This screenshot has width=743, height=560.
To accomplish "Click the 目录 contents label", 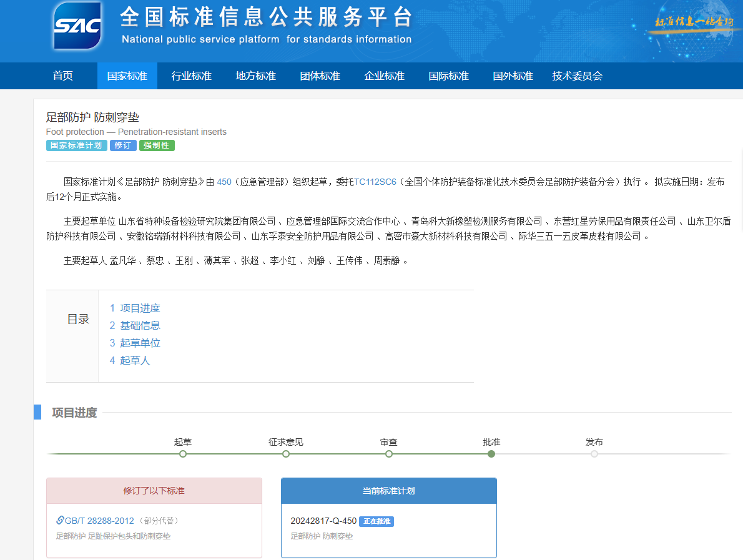I will 78,319.
